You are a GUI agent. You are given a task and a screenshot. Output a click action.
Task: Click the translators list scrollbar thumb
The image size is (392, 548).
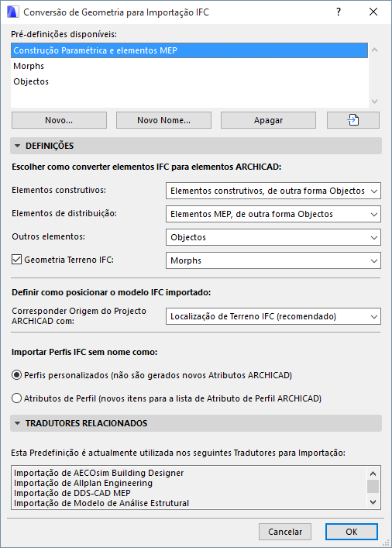[373, 486]
